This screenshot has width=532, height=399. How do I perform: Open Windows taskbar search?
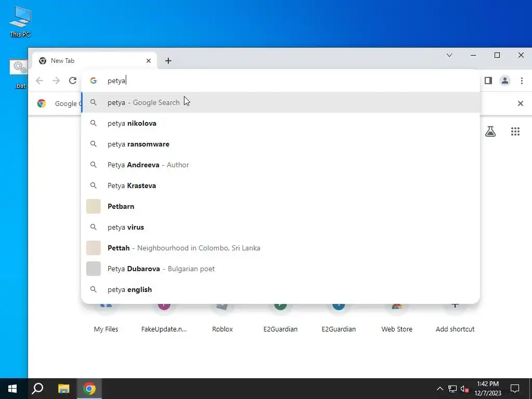click(x=37, y=389)
